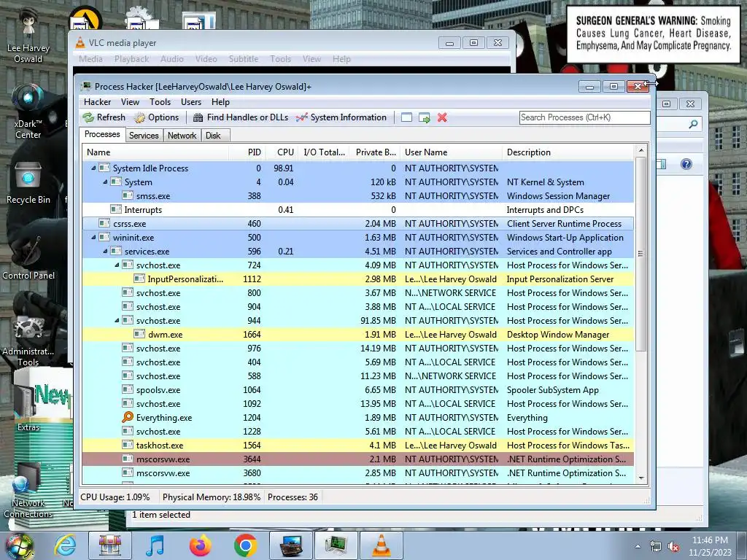
Task: Sort by the PID column header
Action: coord(247,152)
